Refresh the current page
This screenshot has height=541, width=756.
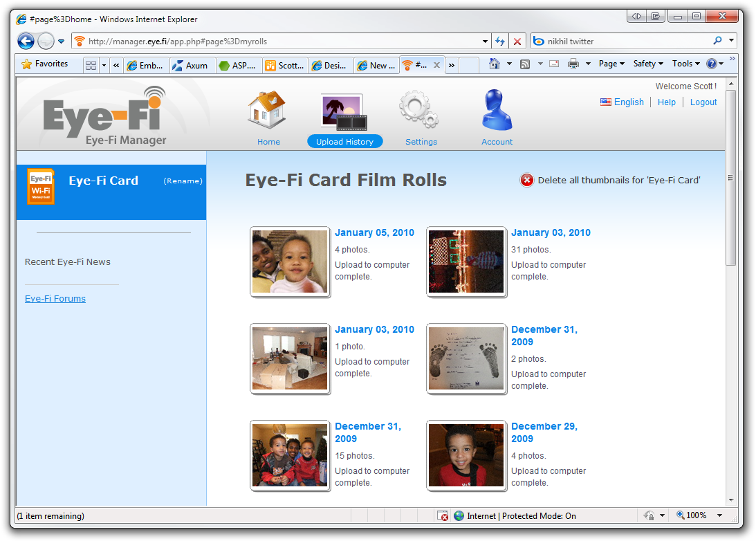coord(500,41)
